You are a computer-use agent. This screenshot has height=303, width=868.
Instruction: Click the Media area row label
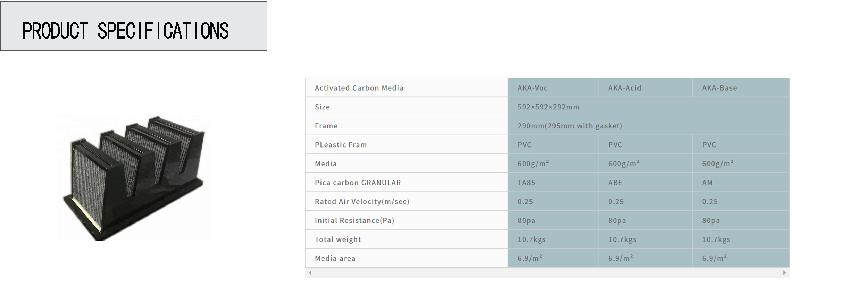(x=335, y=258)
